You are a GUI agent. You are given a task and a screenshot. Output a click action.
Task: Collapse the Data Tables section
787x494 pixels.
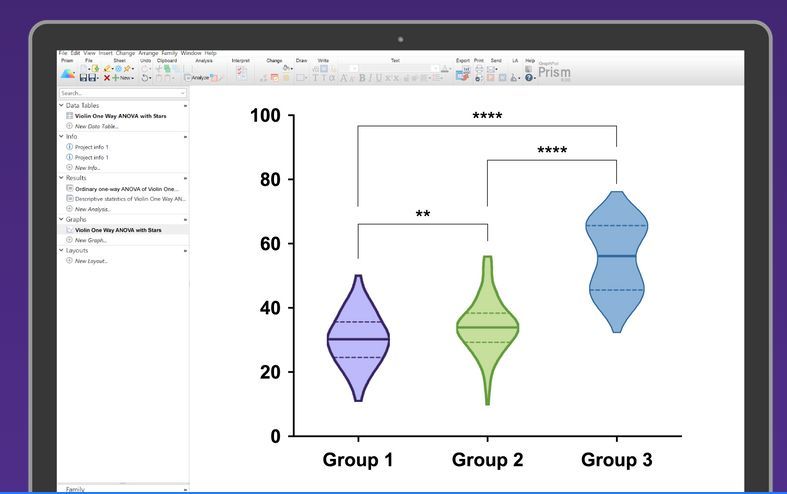click(x=61, y=105)
